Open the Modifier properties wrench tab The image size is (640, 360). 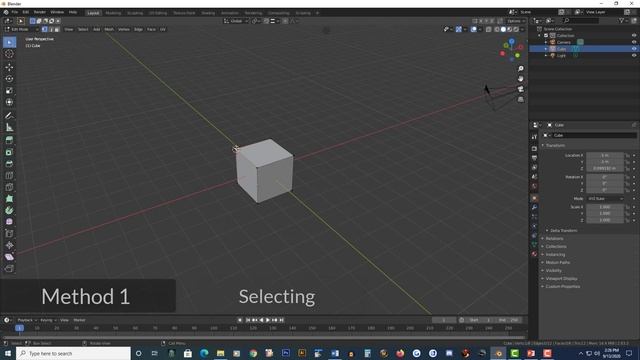(x=534, y=207)
